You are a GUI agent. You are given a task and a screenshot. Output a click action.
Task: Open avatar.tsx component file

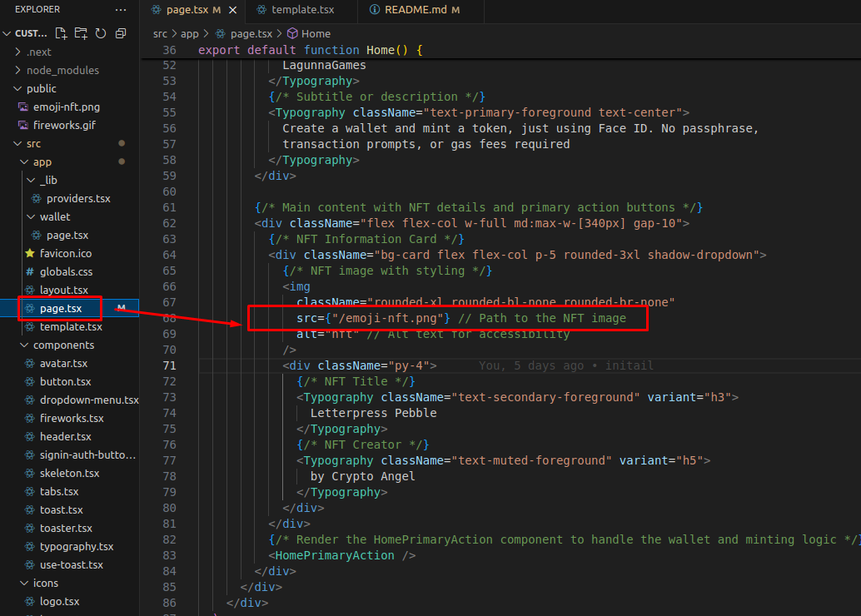coord(69,364)
